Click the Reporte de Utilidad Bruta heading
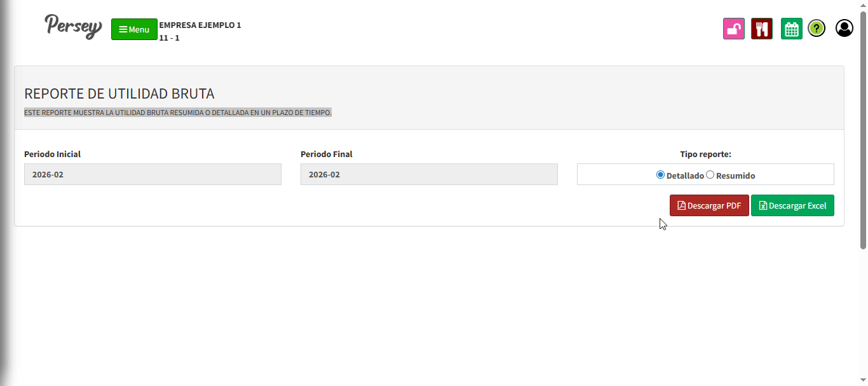 pos(119,93)
